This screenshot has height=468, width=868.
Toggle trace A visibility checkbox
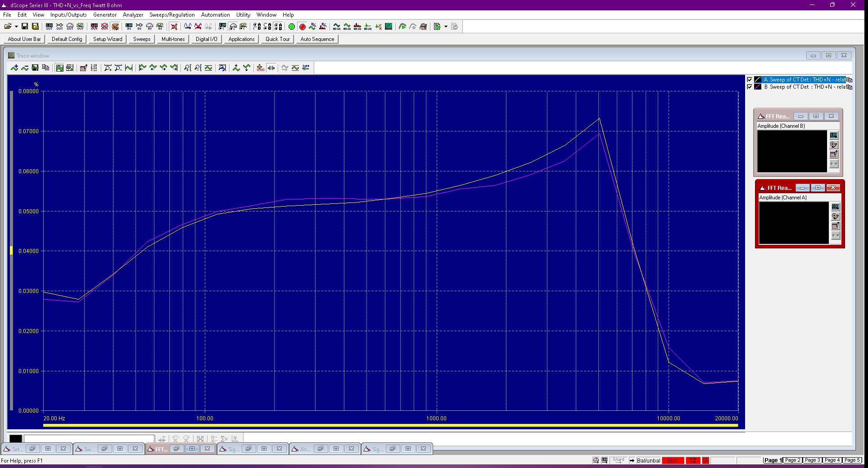pos(750,80)
